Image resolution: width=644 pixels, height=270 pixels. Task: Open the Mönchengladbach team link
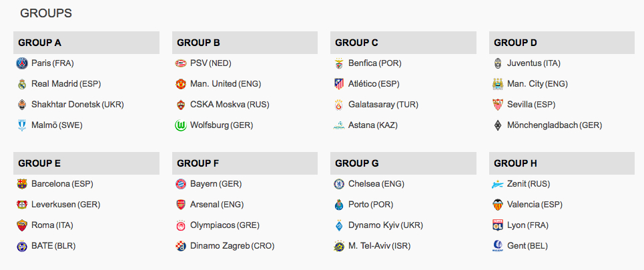555,125
